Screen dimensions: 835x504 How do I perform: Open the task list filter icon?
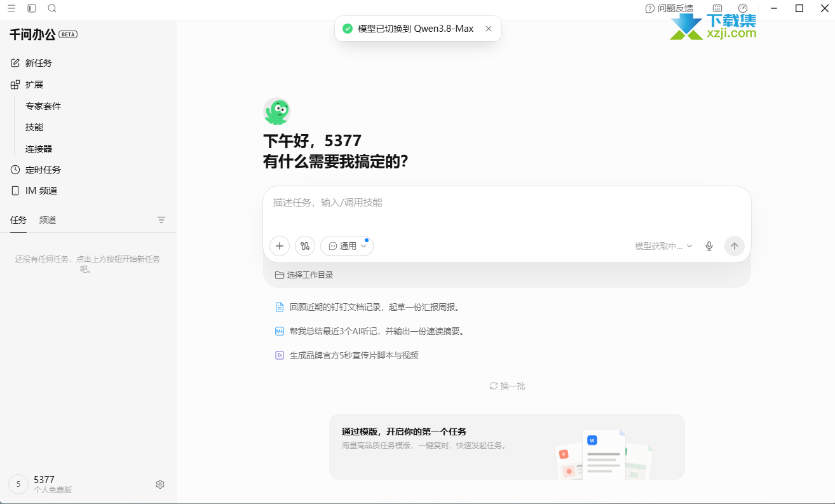[161, 220]
